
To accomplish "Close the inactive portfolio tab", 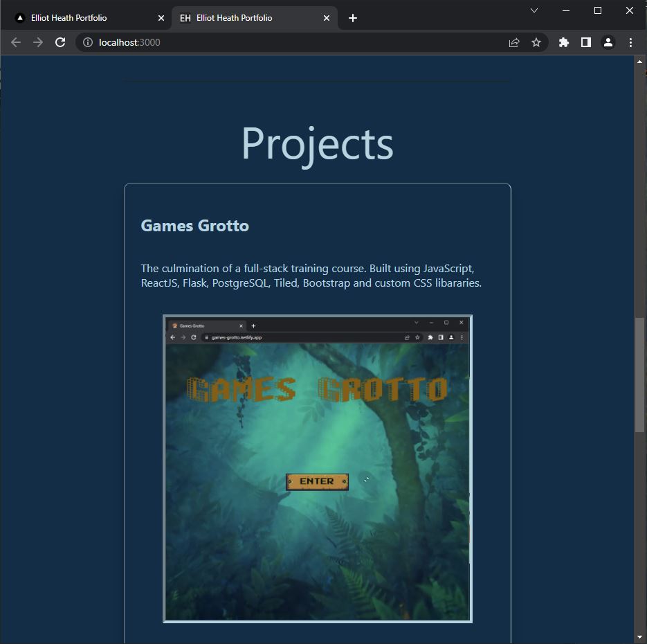I will 161,17.
